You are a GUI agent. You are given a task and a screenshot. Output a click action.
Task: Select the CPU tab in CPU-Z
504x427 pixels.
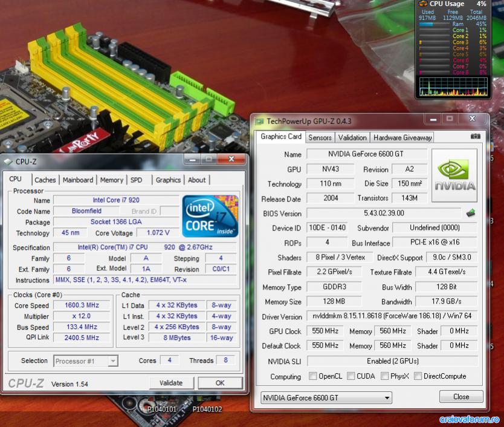16,179
